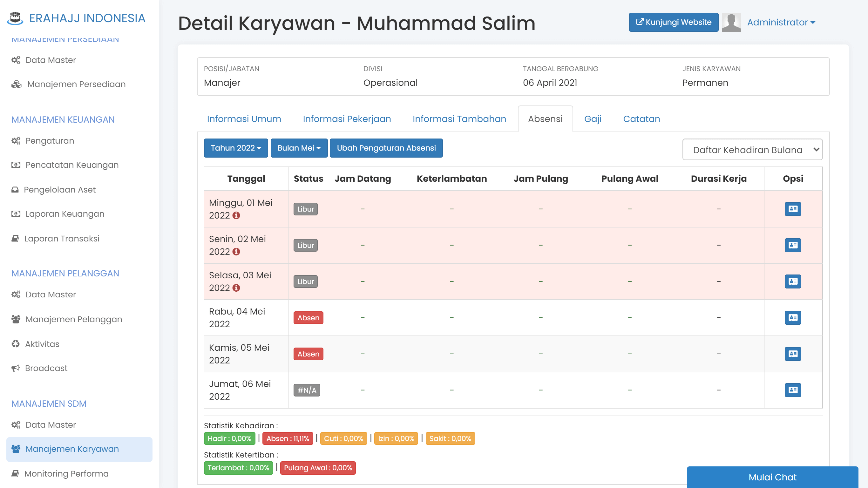The image size is (868, 488).
Task: Expand the Bulan Mei dropdown
Action: point(299,148)
